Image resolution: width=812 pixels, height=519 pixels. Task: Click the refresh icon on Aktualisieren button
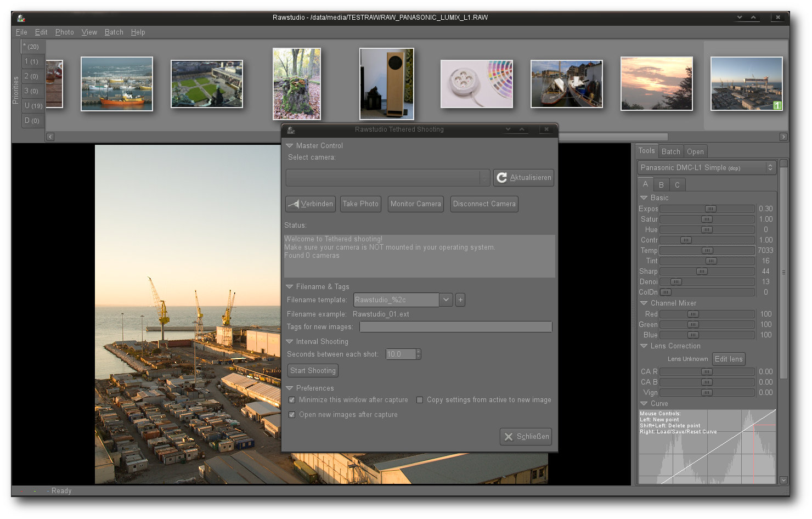[x=501, y=177]
